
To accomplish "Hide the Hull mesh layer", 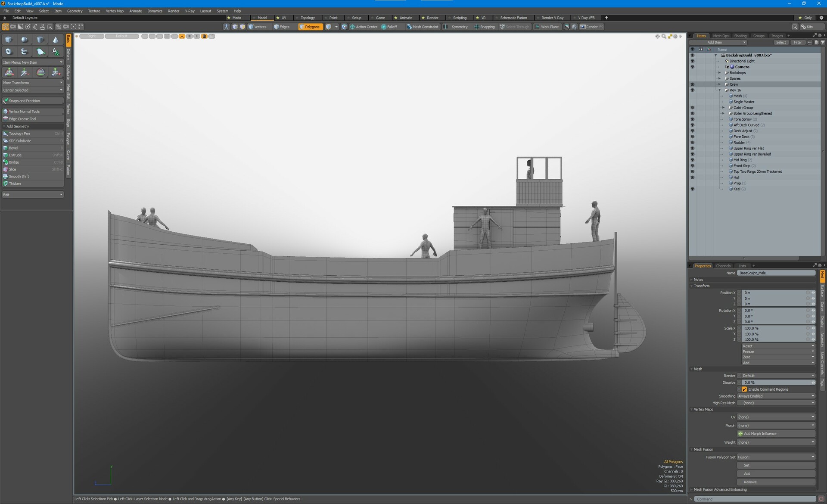I will coord(692,177).
